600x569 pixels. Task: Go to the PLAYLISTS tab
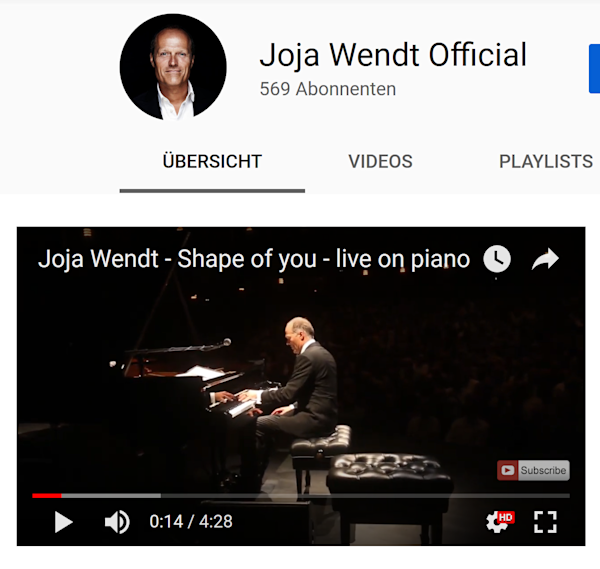546,161
